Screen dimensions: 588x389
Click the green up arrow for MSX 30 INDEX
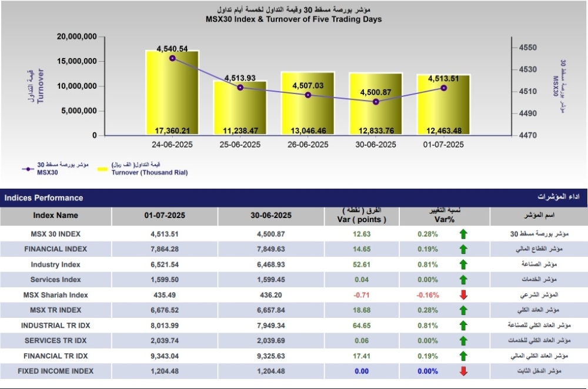(x=463, y=234)
